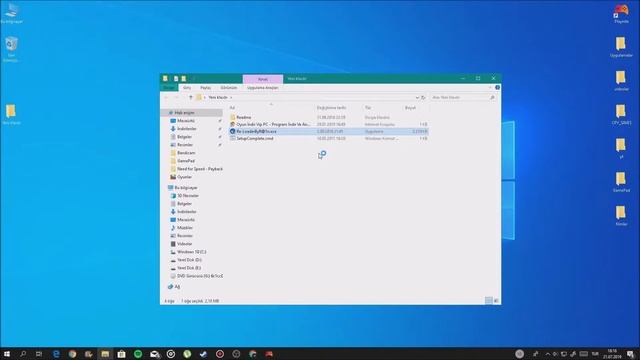
Task: Click the Yönet contextual tab
Action: click(262, 79)
